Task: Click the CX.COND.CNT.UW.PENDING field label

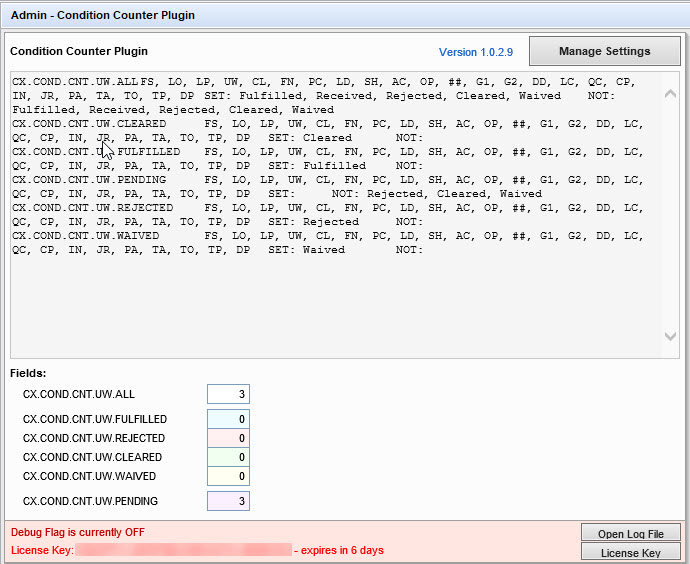Action: tap(90, 502)
